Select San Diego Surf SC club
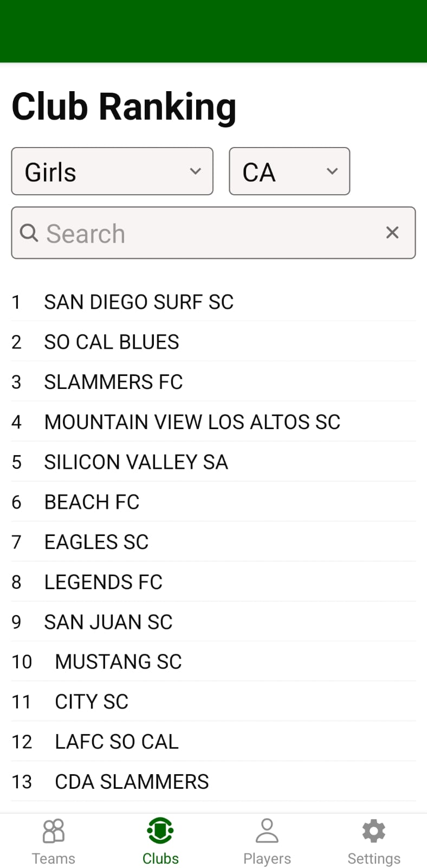 point(139,302)
